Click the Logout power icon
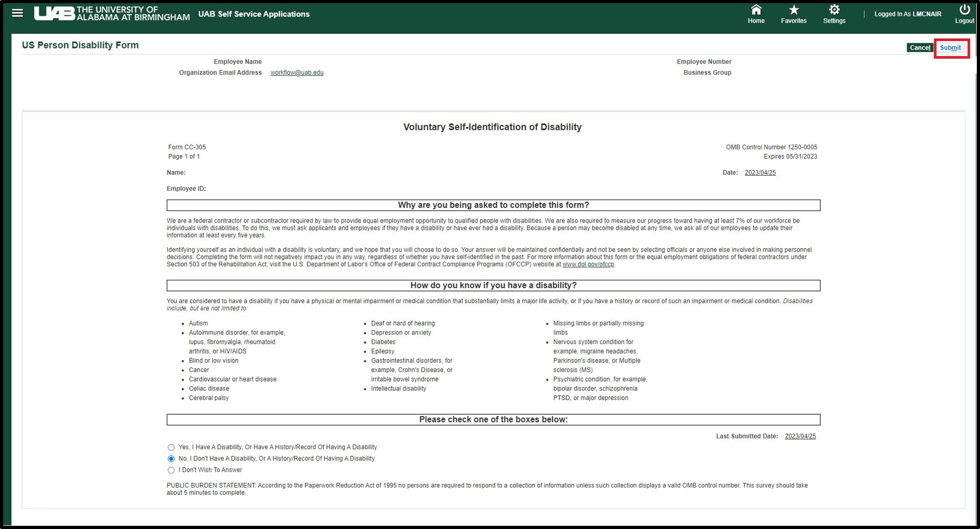The width and height of the screenshot is (980, 529). (x=964, y=10)
